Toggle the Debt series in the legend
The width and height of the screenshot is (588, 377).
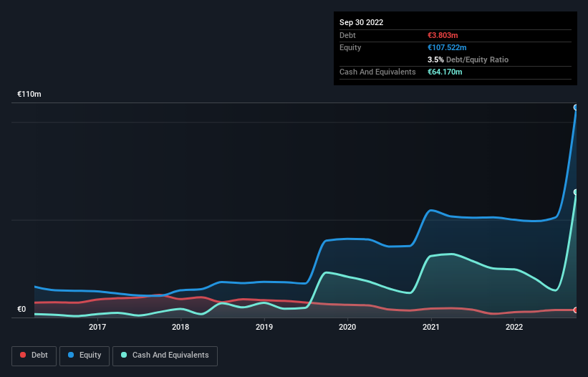(34, 355)
